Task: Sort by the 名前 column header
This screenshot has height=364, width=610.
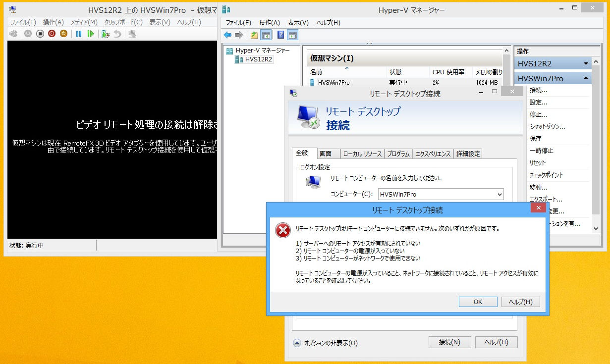Action: pyautogui.click(x=346, y=72)
